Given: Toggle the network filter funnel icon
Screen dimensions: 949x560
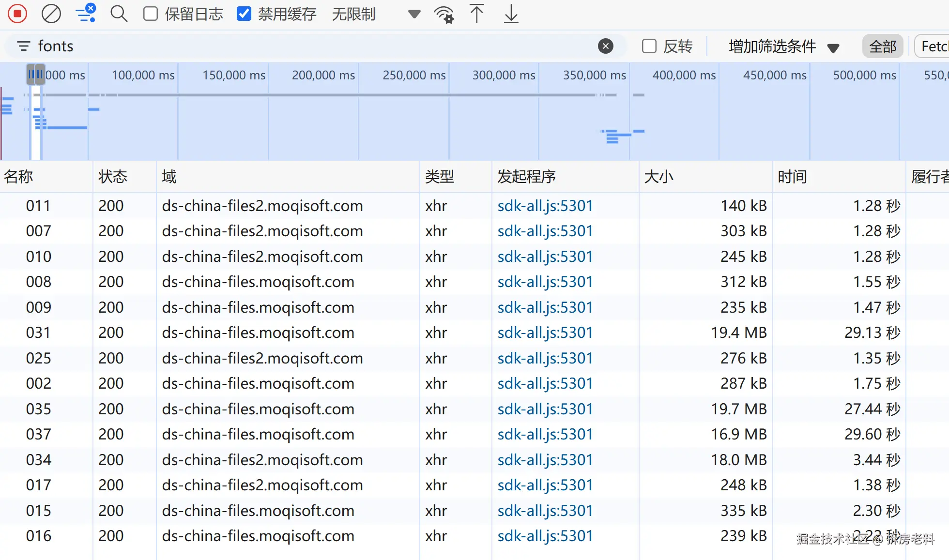Looking at the screenshot, I should tap(86, 14).
